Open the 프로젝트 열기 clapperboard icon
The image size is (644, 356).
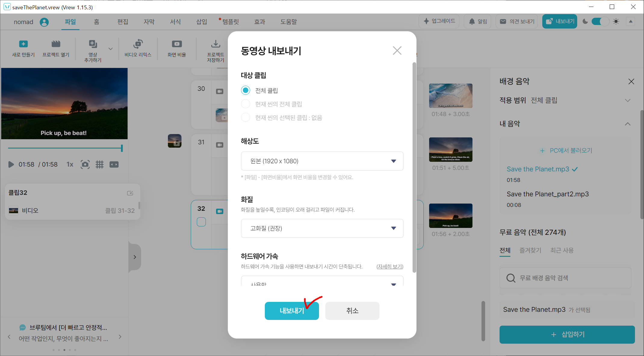[x=56, y=44]
